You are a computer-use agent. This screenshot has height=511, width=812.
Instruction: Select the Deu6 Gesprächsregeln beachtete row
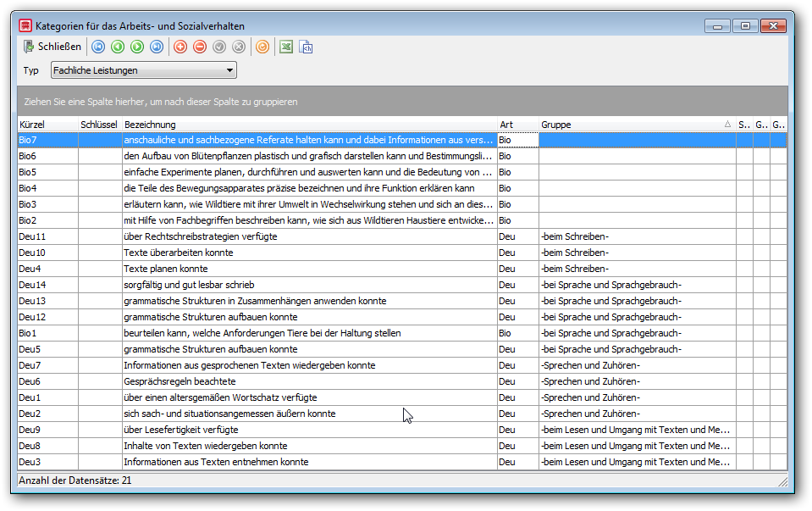pyautogui.click(x=402, y=381)
